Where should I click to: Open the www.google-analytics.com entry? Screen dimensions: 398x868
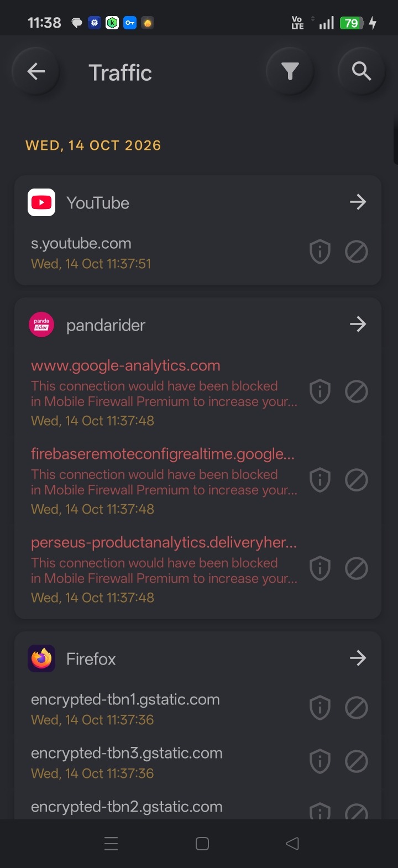(164, 393)
